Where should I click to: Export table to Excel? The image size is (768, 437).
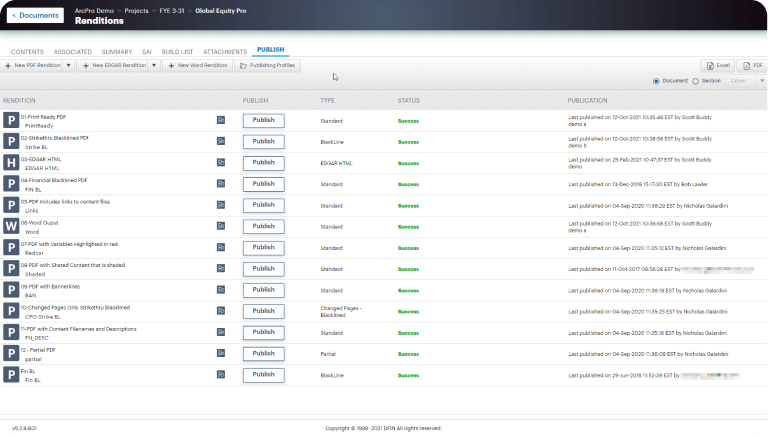[x=718, y=66]
